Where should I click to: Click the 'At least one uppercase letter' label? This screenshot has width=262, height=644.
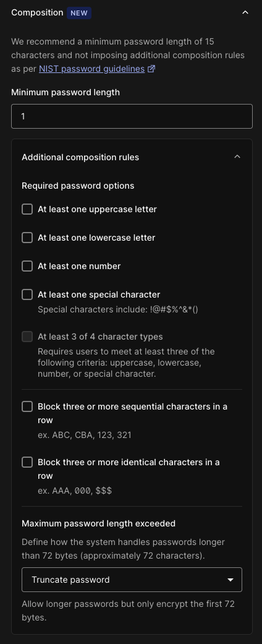click(97, 210)
